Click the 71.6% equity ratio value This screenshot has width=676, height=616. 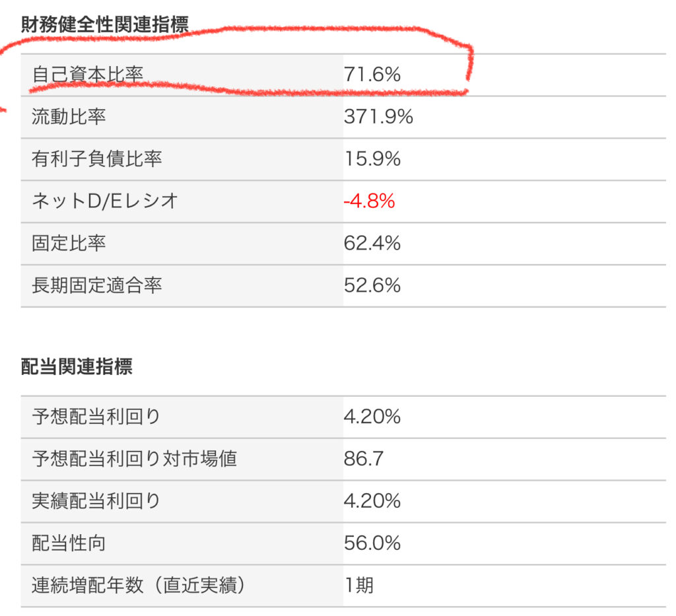pos(372,75)
